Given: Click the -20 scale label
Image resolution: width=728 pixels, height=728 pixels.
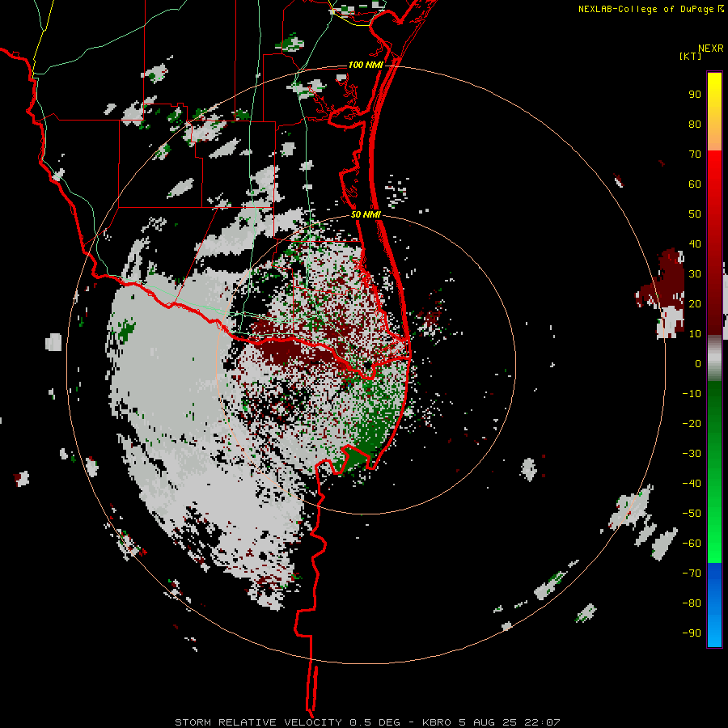Looking at the screenshot, I should click(692, 424).
